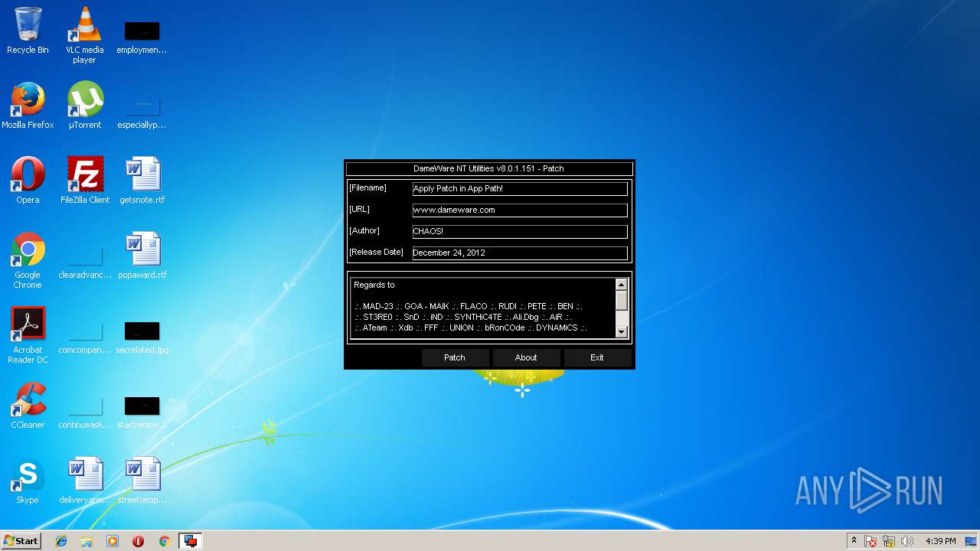Click the ST3RE0 line in the Regards list

click(x=462, y=317)
